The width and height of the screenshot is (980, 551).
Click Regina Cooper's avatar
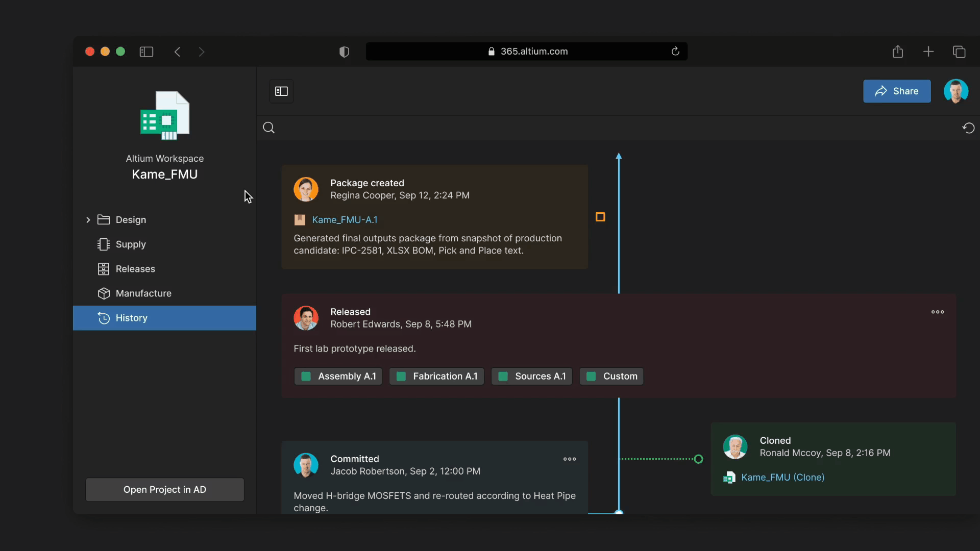pos(306,189)
